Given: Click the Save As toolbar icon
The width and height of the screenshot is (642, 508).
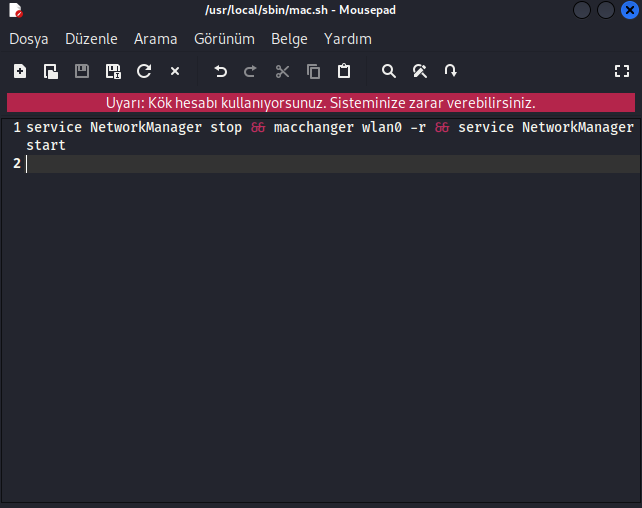Looking at the screenshot, I should click(113, 71).
